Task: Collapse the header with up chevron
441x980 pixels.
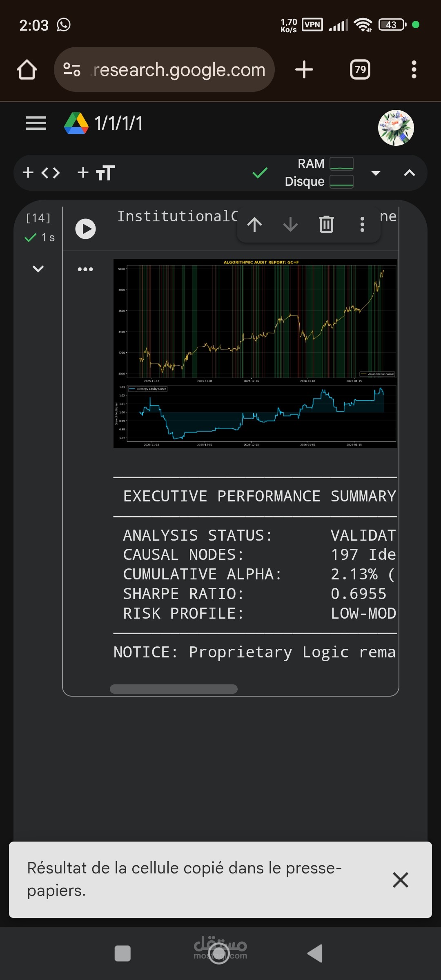Action: [x=410, y=173]
